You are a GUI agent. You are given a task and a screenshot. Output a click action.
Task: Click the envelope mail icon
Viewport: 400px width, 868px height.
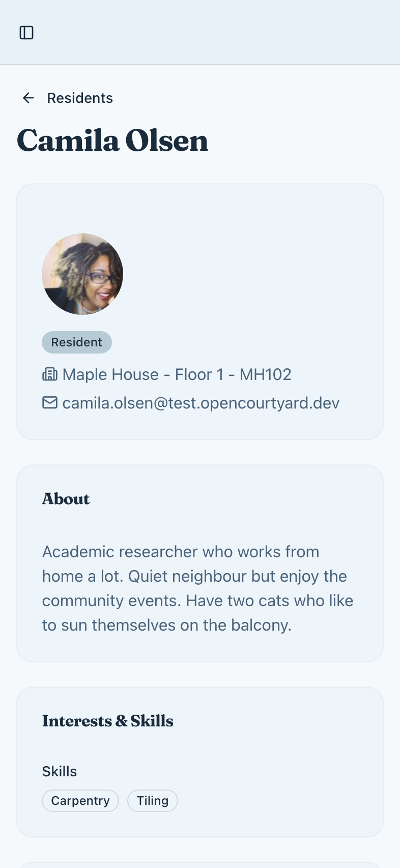click(x=50, y=403)
